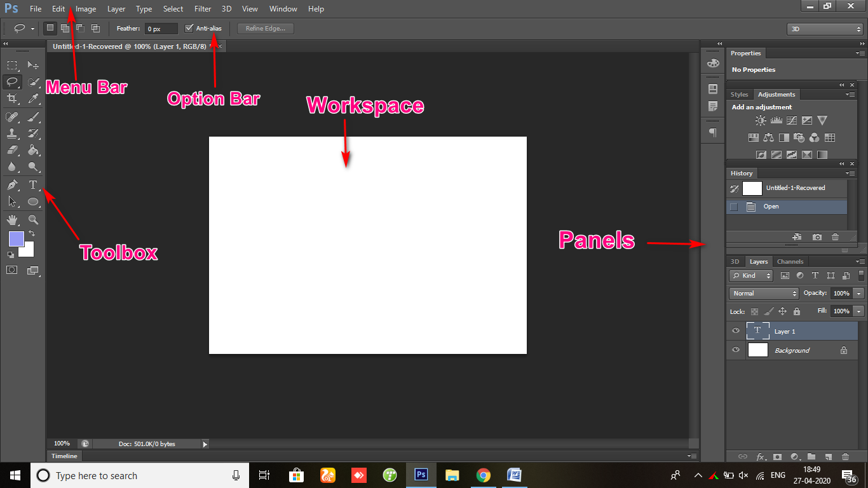Select the Clone Stamp tool
The height and width of the screenshot is (488, 868).
(x=13, y=133)
